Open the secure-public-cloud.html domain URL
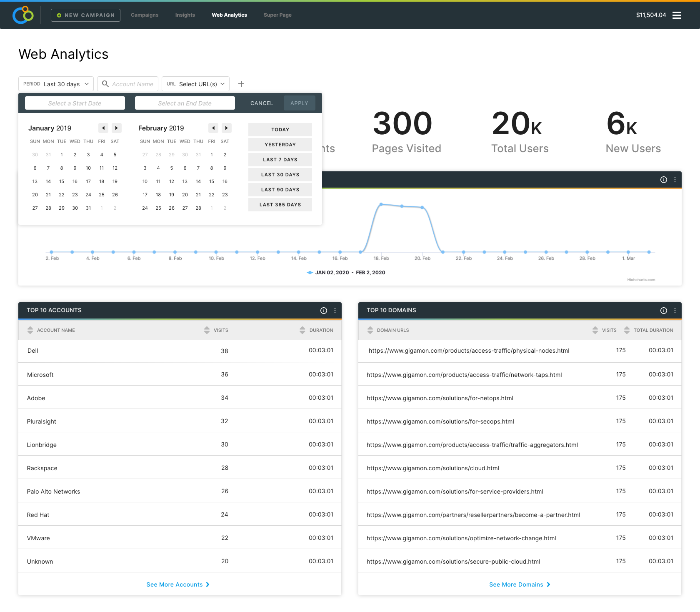This screenshot has width=700, height=612. (453, 562)
